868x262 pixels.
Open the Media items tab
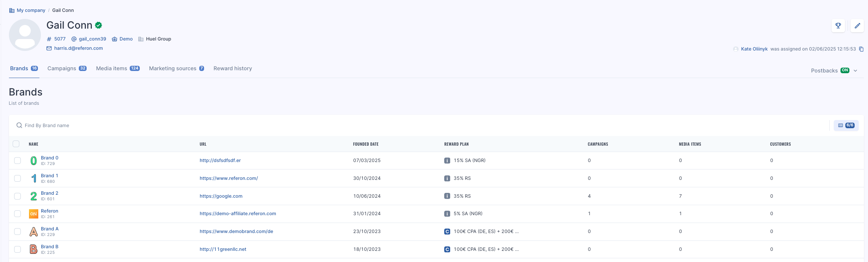118,68
